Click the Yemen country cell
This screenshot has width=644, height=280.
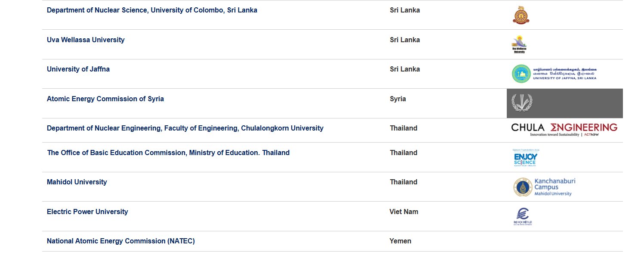coord(401,241)
